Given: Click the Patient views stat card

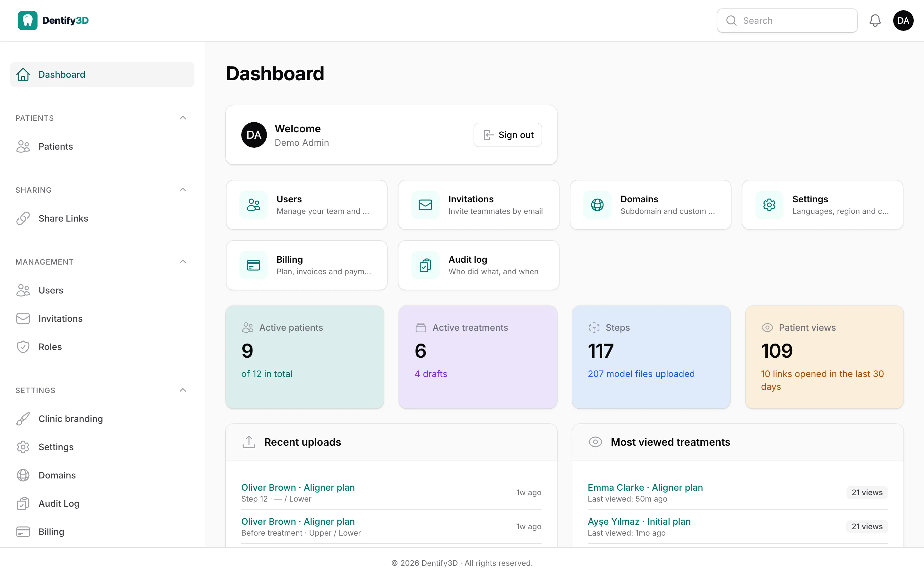Looking at the screenshot, I should pyautogui.click(x=824, y=357).
